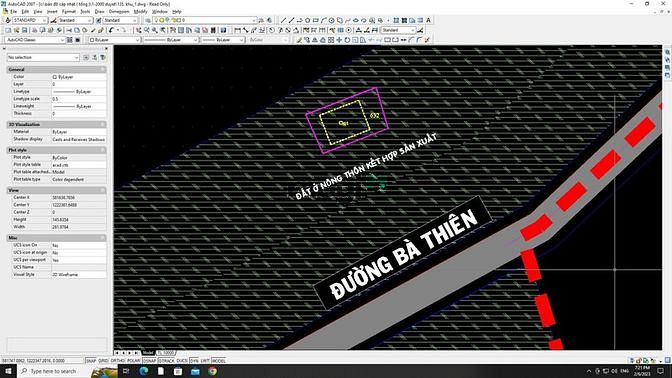Image resolution: width=672 pixels, height=378 pixels.
Task: Toggle ORTHO mode in status bar
Action: (x=117, y=361)
